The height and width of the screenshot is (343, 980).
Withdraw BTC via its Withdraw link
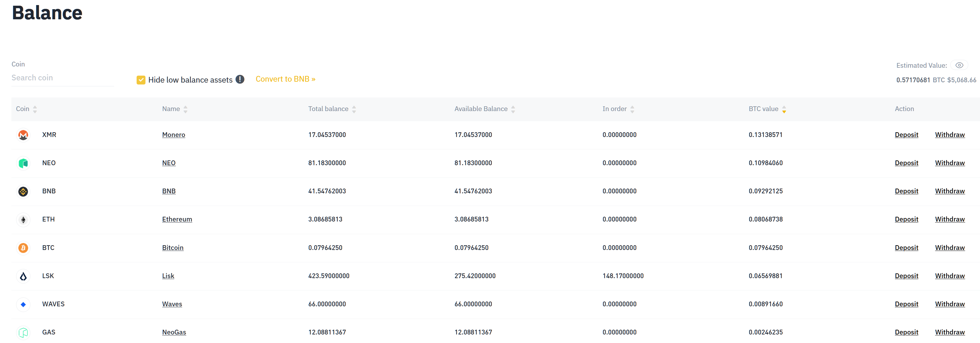pos(950,247)
